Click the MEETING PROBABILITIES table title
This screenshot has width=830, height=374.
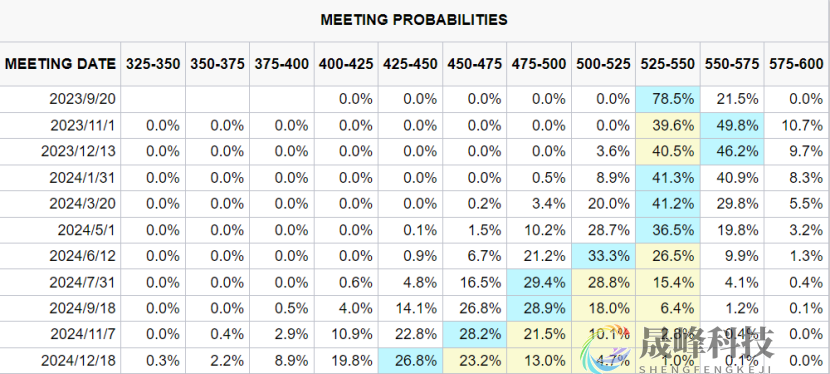pos(414,20)
